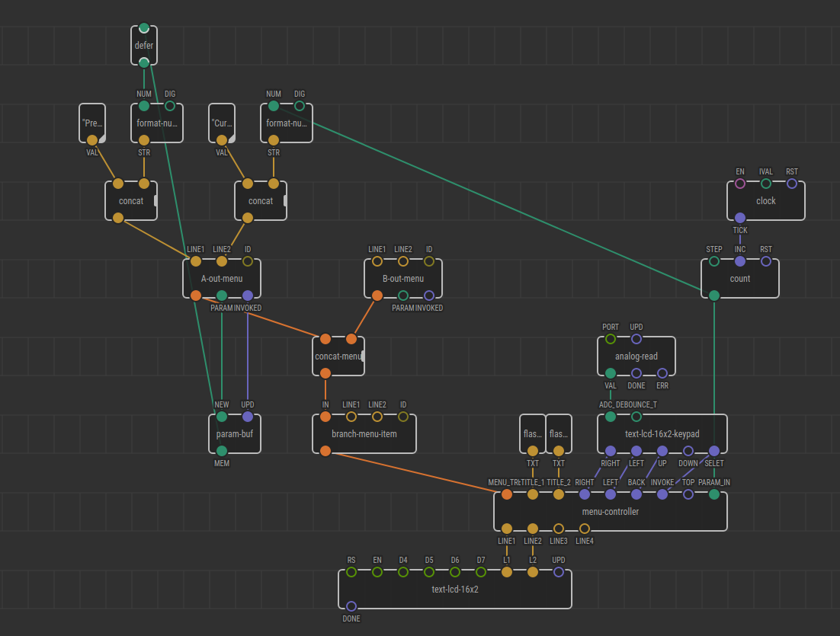Click the ERR output pin on analog-read
This screenshot has width=840, height=636.
pyautogui.click(x=662, y=373)
